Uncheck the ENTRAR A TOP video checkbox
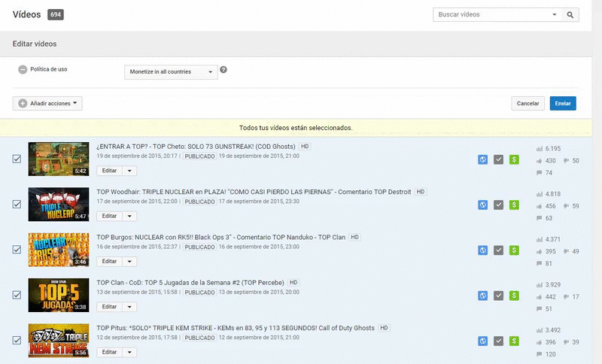Image resolution: width=602 pixels, height=364 pixels. 17,159
